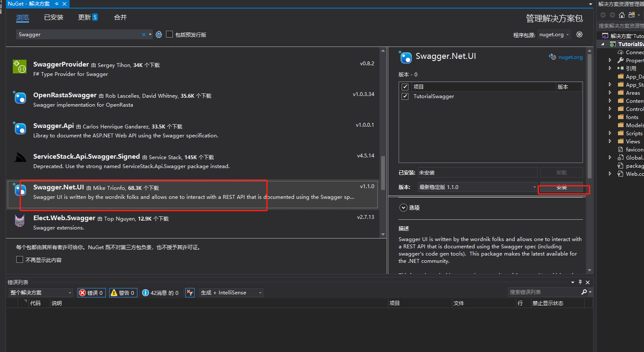Open NuGet options via the gear icon
Viewport: 644px width, 352px height.
tap(579, 34)
